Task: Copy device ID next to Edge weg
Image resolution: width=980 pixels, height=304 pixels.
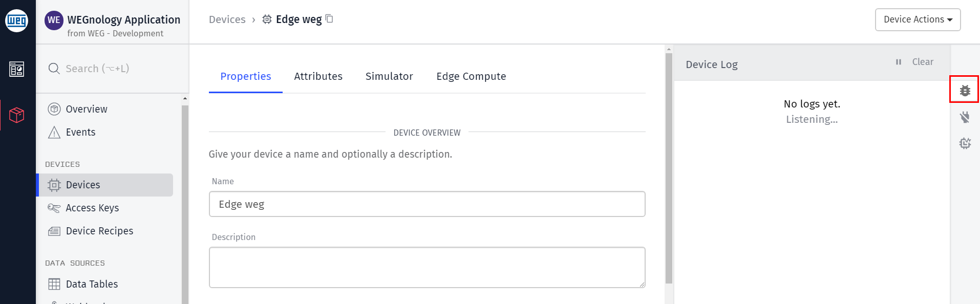Action: click(x=329, y=19)
